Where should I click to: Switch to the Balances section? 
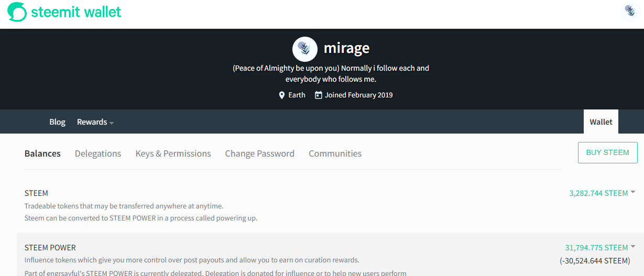(x=42, y=153)
